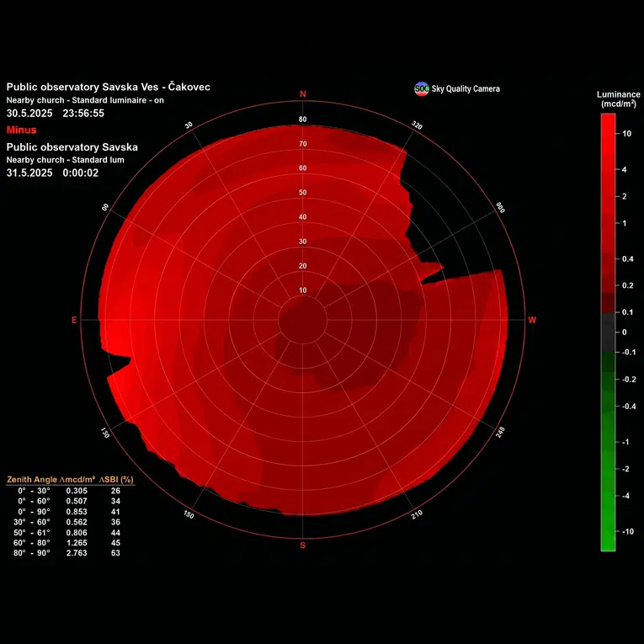Click the 31.5.2025 0:00:02 timestamp

click(52, 173)
